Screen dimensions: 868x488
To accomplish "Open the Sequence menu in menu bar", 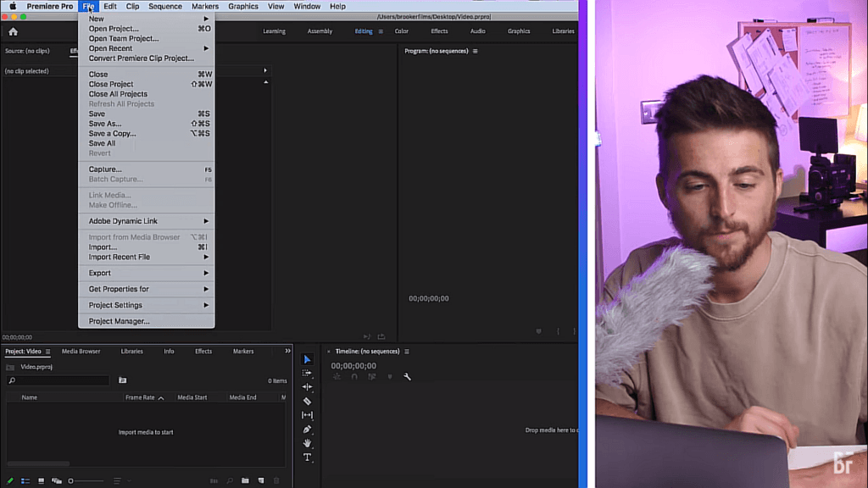I will [x=165, y=6].
